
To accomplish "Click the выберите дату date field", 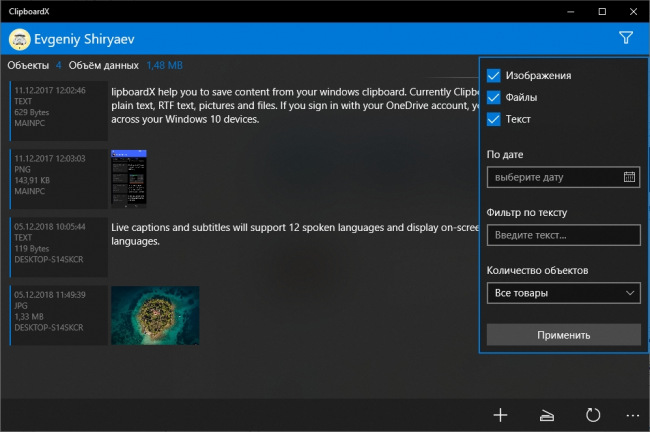I will [x=563, y=177].
